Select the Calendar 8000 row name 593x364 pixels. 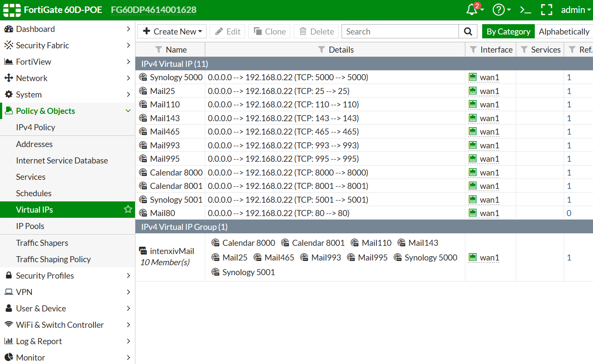[x=176, y=173]
